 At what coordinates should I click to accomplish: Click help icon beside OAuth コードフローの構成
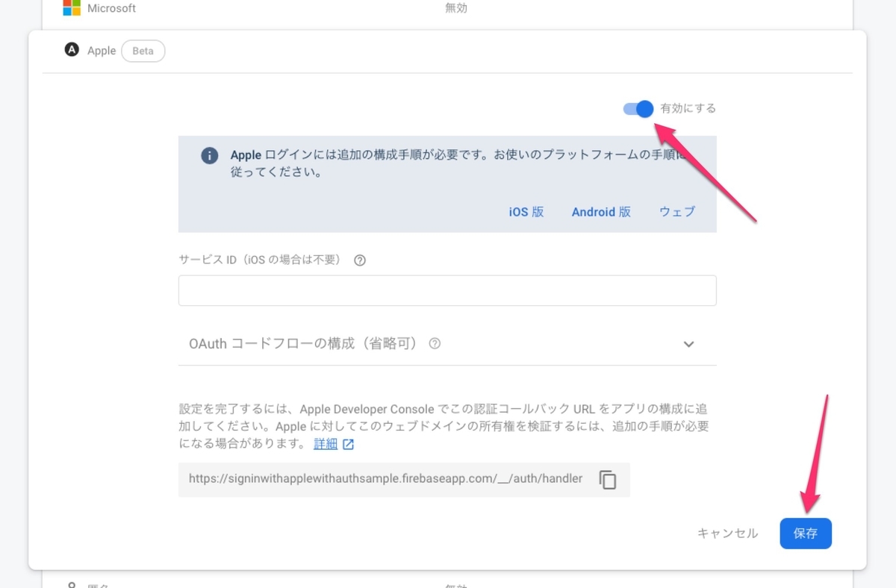(x=435, y=344)
